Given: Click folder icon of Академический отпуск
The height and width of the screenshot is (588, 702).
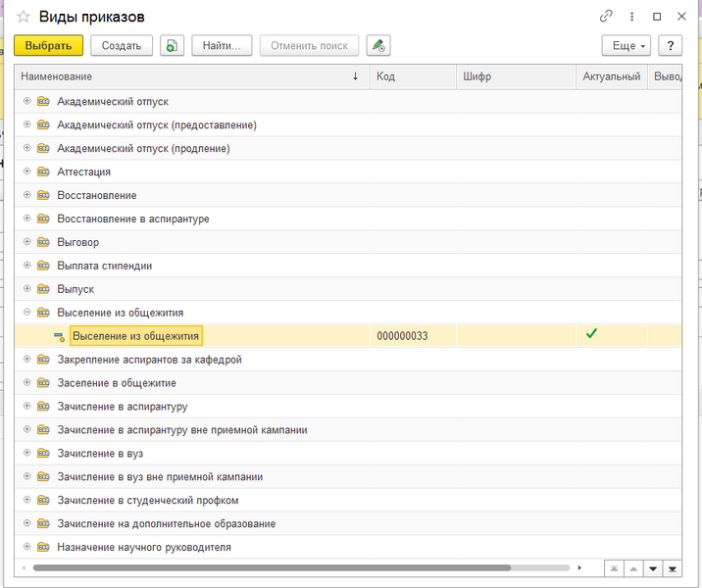Looking at the screenshot, I should tap(43, 101).
